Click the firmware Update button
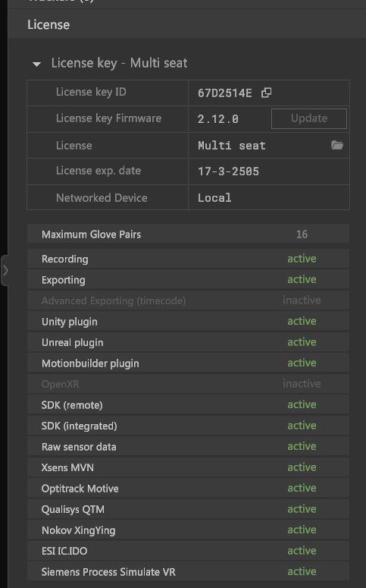 tap(309, 118)
